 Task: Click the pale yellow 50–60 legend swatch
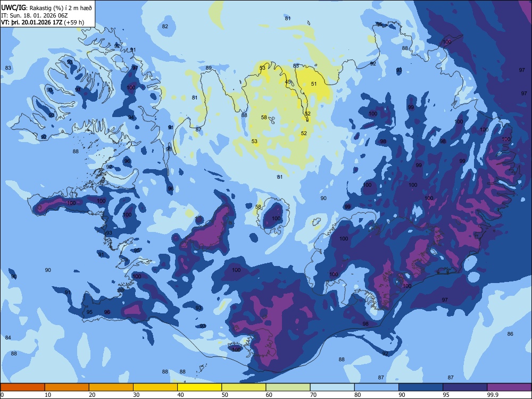(x=244, y=387)
